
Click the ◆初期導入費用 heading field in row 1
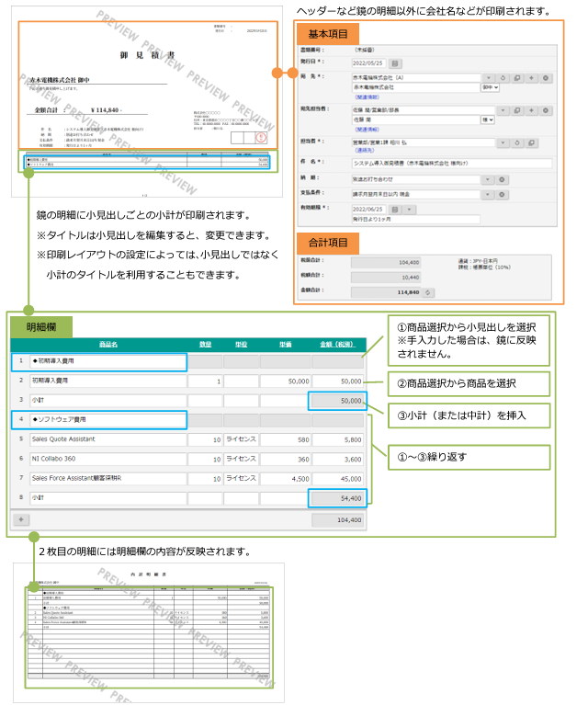click(107, 361)
